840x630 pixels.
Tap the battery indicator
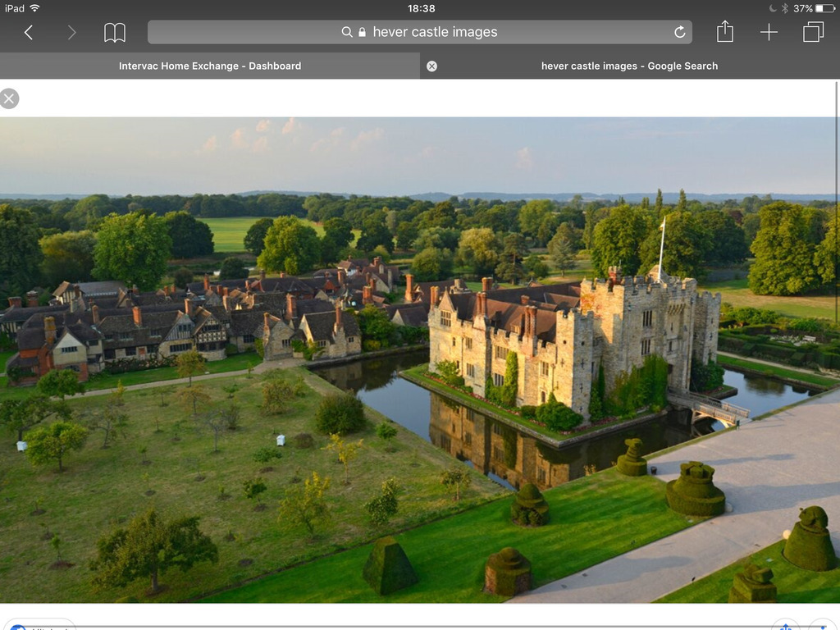823,8
